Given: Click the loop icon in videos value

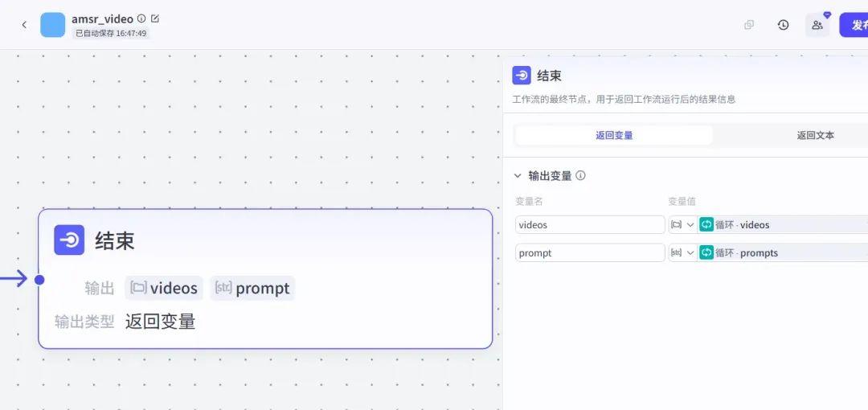Looking at the screenshot, I should (x=706, y=225).
